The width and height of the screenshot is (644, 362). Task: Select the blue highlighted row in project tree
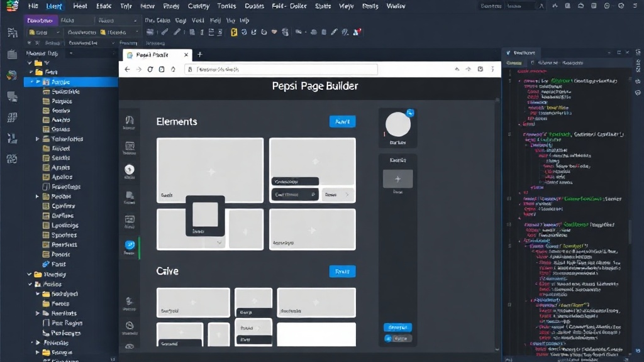coord(70,82)
